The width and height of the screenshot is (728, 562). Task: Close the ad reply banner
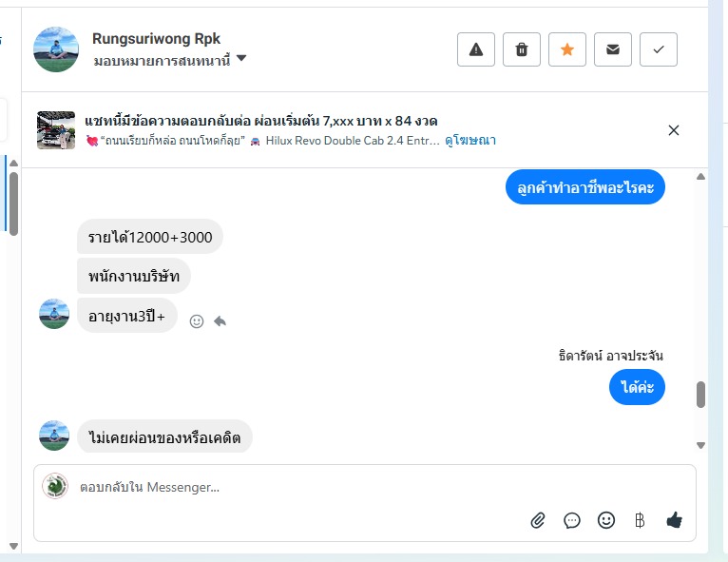[674, 130]
